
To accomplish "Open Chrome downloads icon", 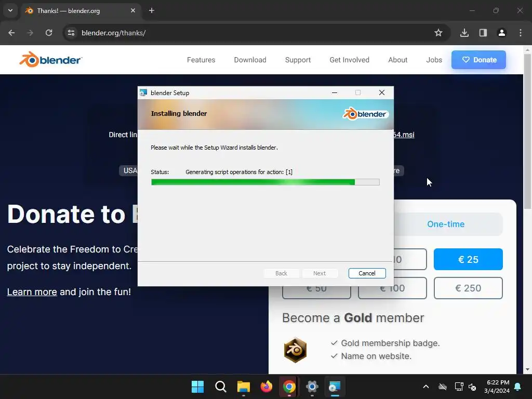I will [x=464, y=33].
